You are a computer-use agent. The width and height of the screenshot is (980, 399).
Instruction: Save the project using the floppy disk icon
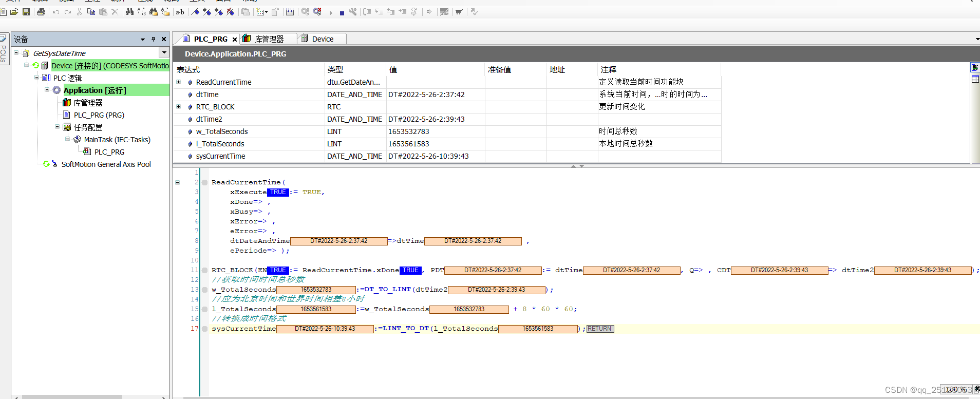(x=26, y=12)
